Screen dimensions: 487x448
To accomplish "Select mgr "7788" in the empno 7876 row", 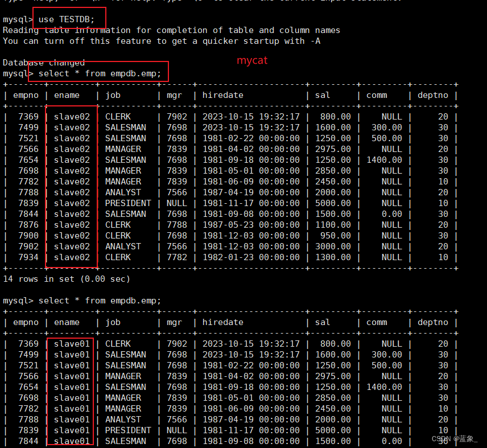I will pos(177,225).
